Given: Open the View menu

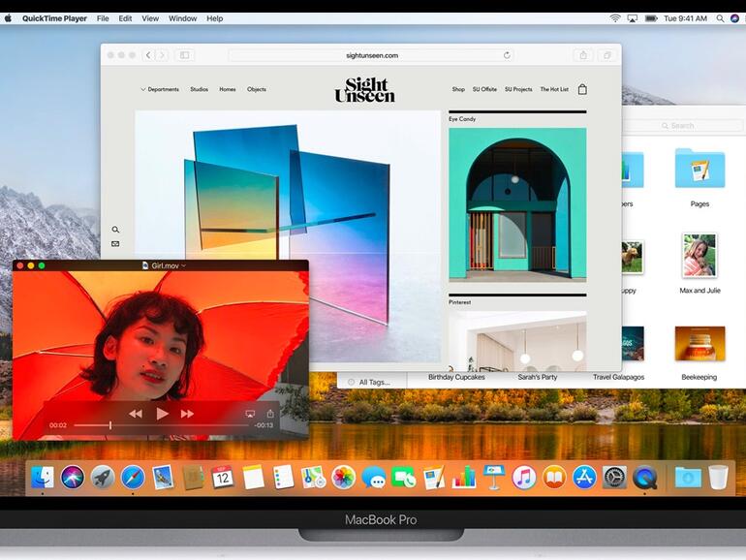Looking at the screenshot, I should [x=150, y=18].
